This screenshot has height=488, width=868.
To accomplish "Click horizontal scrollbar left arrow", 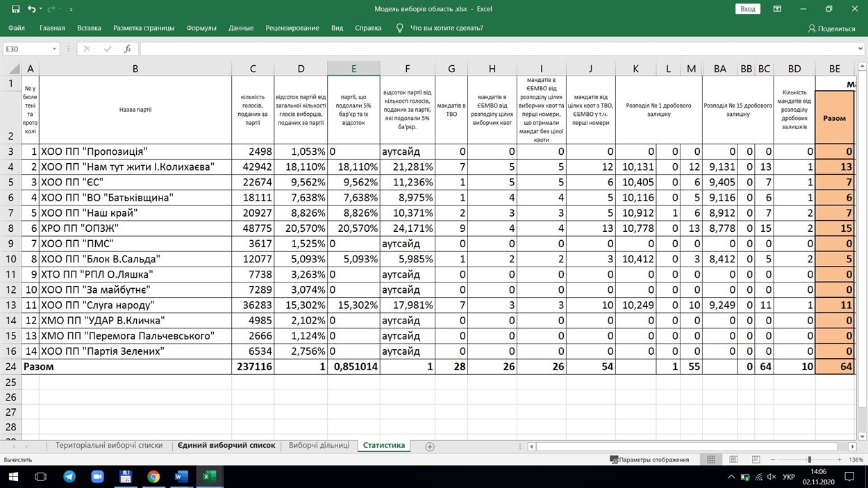I will [531, 446].
